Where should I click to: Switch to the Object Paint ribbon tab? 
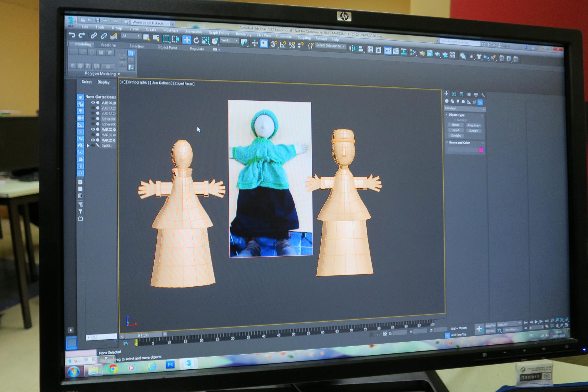167,47
